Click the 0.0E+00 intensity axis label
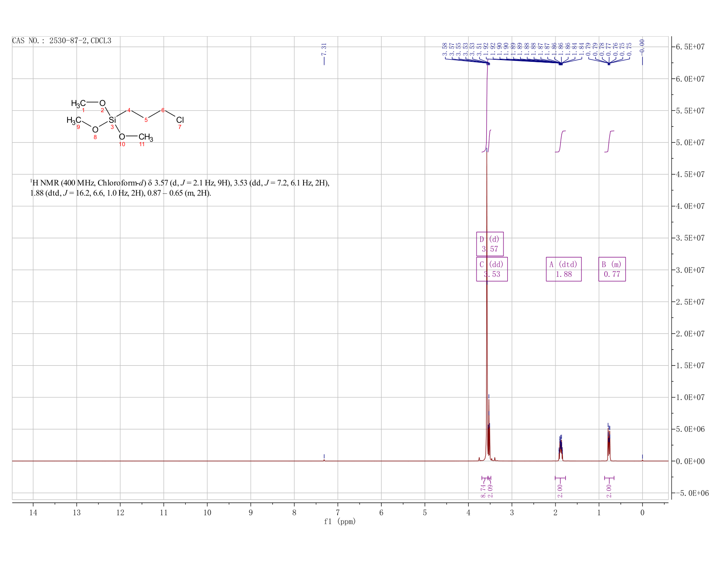This screenshot has height=563, width=728. tap(690, 461)
